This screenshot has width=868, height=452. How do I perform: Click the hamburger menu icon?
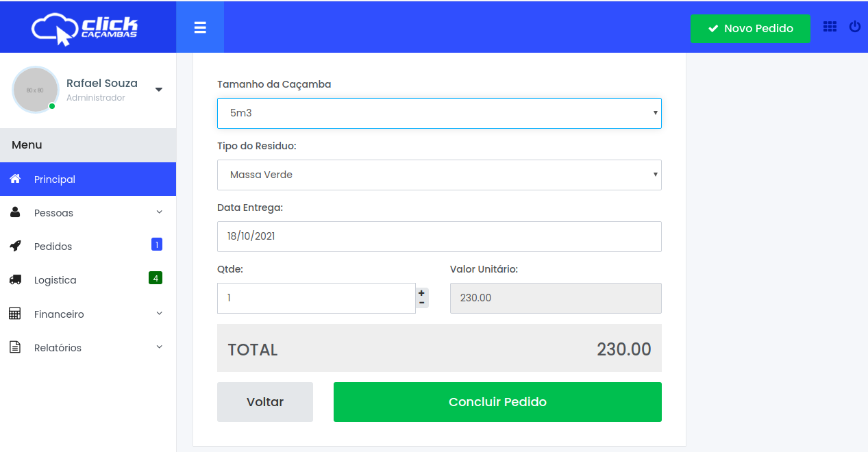pos(200,27)
